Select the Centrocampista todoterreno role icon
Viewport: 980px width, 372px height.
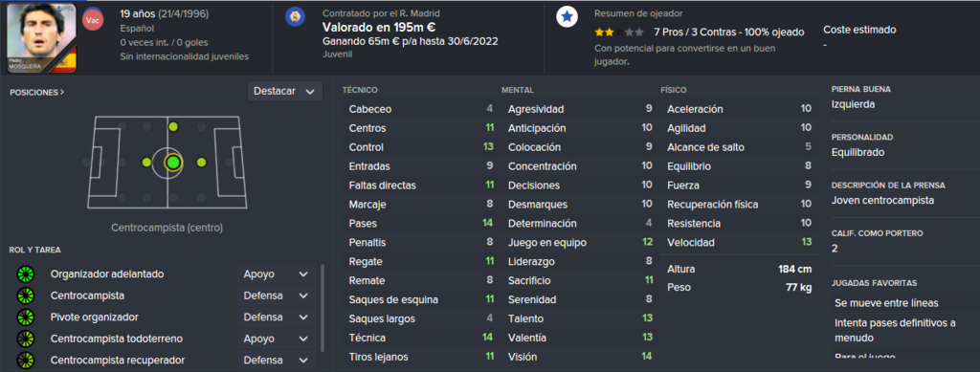(x=26, y=339)
